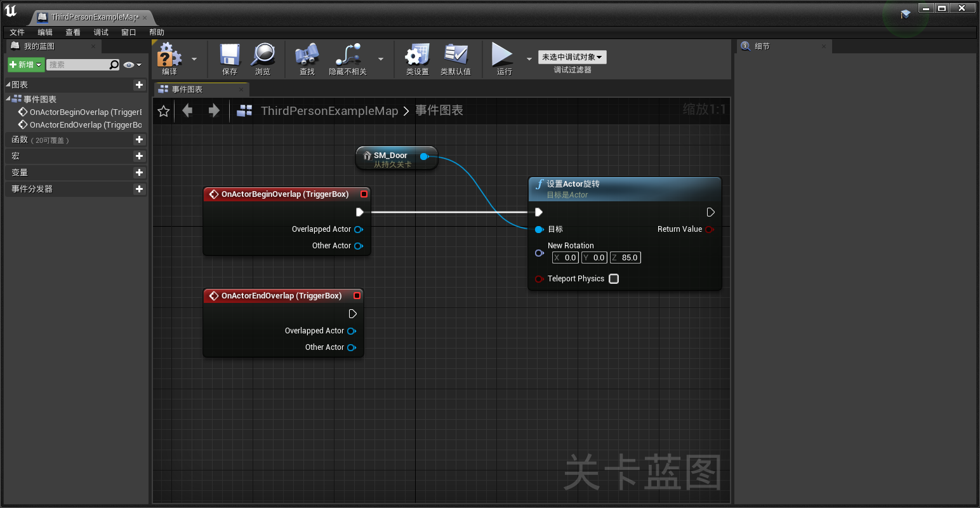Screen dimensions: 980x508
Task: Click the favorite star icon in graph bar
Action: [x=163, y=111]
